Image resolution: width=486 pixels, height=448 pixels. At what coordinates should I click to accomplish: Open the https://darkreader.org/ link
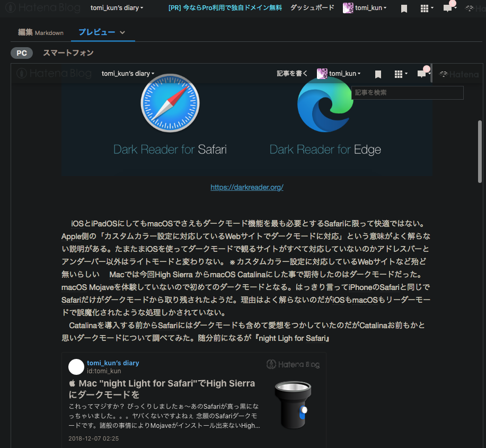(x=247, y=187)
